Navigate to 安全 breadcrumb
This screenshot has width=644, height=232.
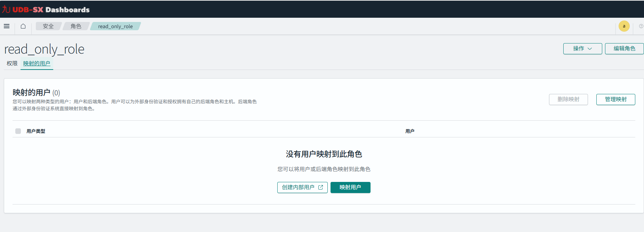(x=48, y=26)
